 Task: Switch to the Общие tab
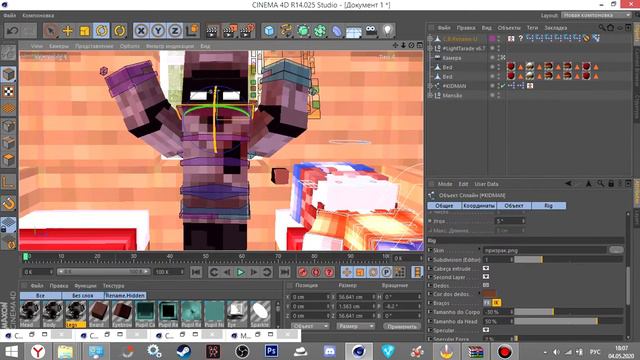[444, 206]
